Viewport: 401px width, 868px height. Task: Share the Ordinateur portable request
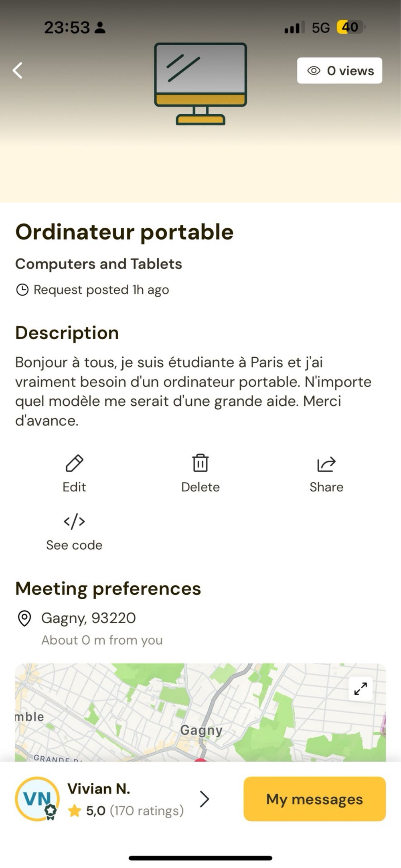pyautogui.click(x=326, y=464)
